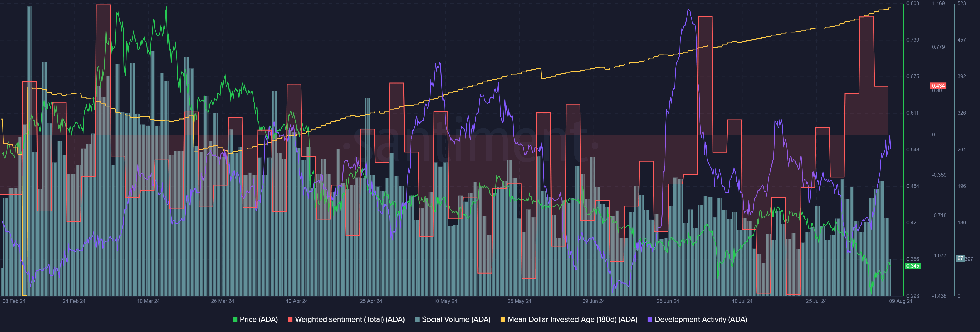Click the 130 volume axis value

tap(962, 223)
